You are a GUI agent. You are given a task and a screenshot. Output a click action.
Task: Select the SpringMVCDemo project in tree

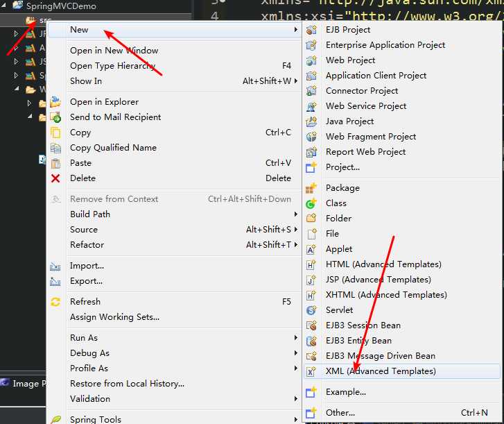click(x=61, y=6)
